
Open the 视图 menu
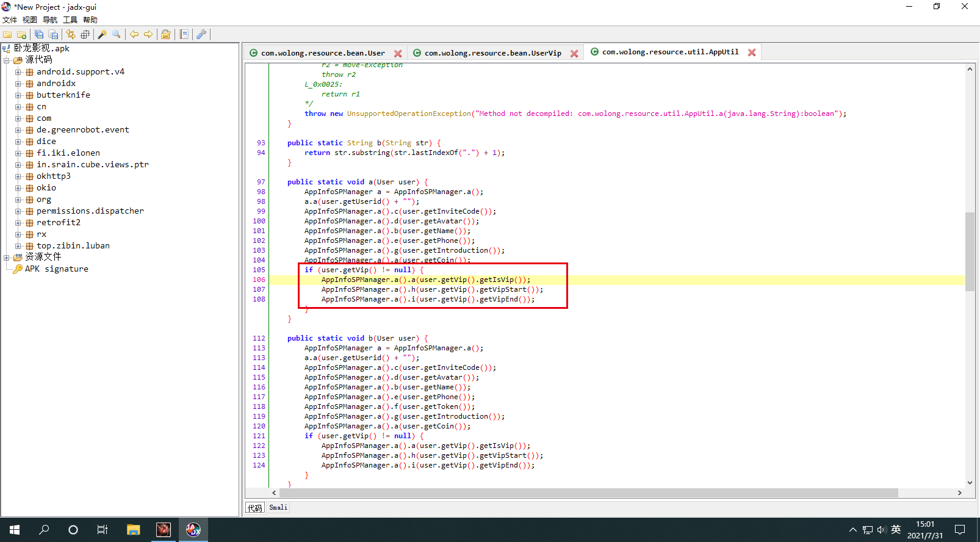(30, 20)
